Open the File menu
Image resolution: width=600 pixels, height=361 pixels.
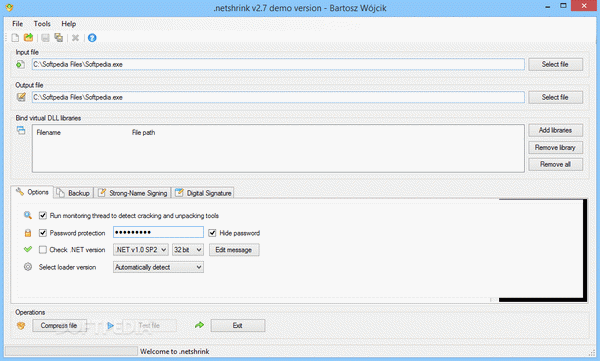18,24
